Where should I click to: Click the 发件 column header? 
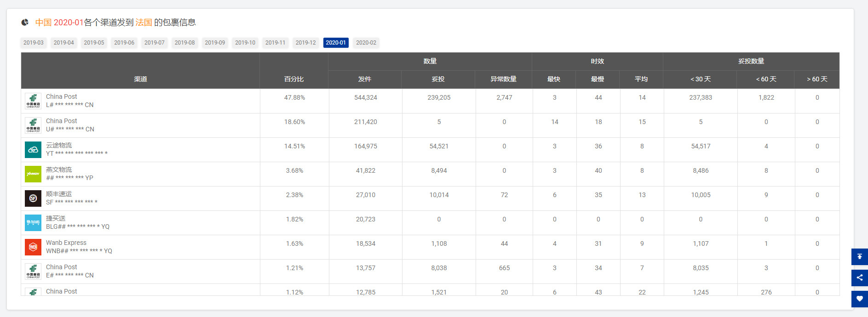coord(365,79)
